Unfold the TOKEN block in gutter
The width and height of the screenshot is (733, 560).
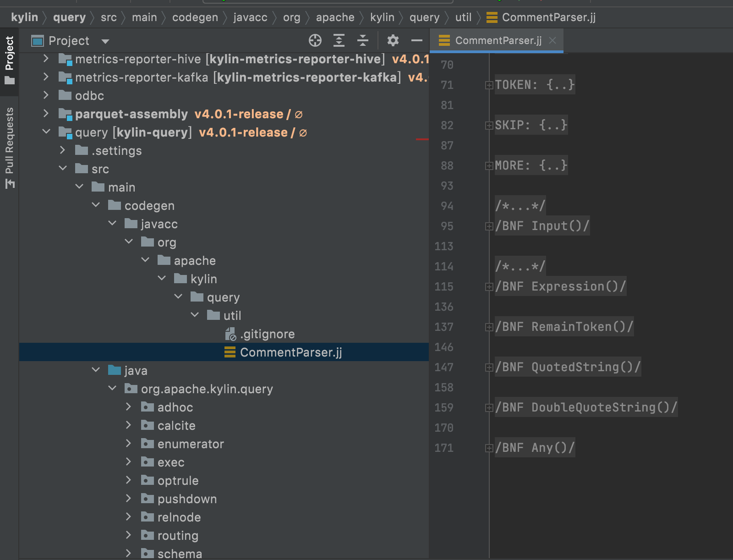pyautogui.click(x=489, y=85)
